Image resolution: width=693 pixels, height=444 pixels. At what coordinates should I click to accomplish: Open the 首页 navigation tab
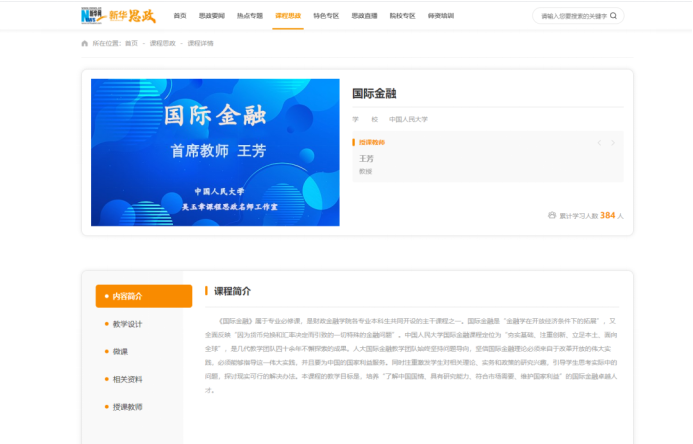click(x=180, y=16)
